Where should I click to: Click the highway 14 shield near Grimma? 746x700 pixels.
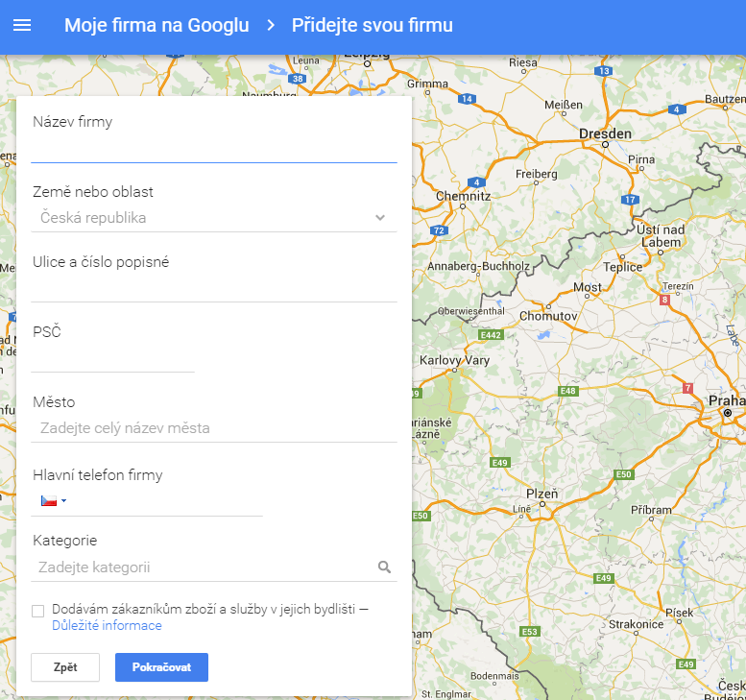(467, 99)
